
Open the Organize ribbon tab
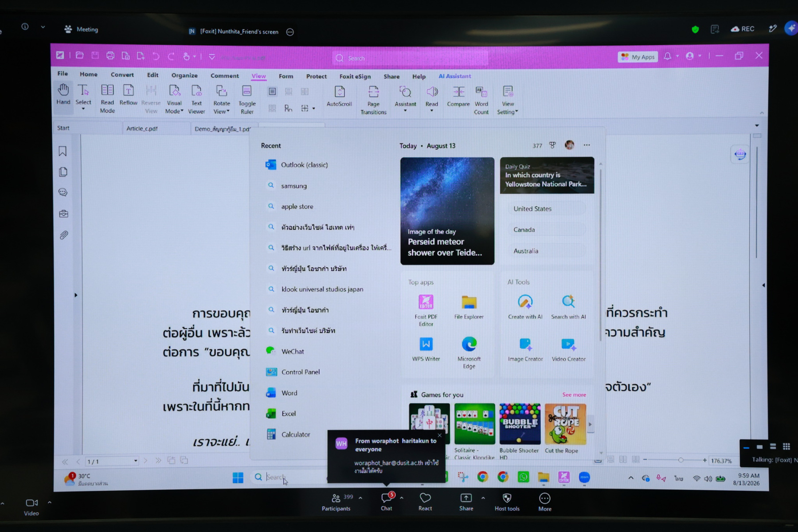184,75
